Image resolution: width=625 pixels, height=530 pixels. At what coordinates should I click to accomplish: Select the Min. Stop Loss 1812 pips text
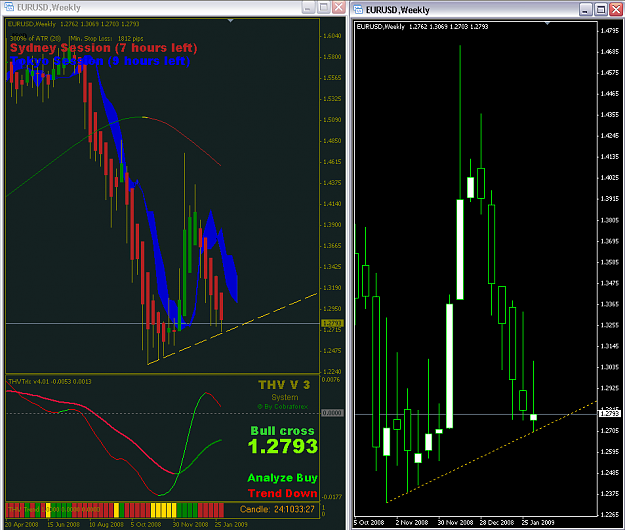107,39
